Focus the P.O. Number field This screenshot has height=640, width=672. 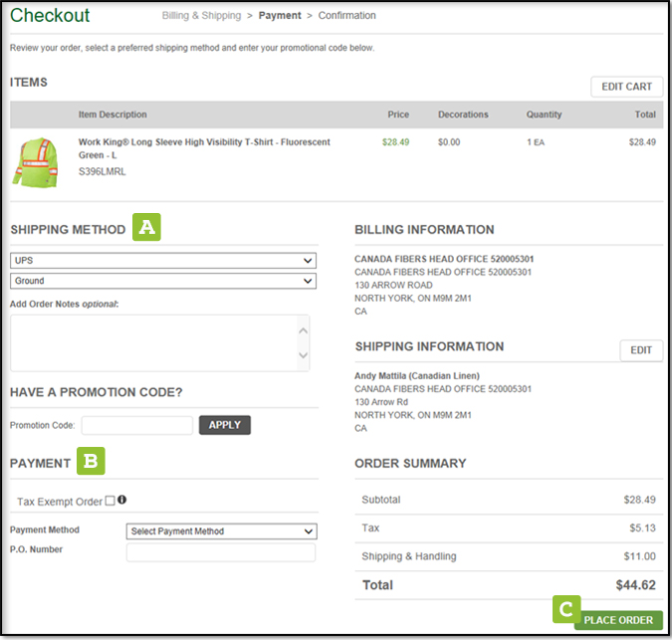[221, 552]
